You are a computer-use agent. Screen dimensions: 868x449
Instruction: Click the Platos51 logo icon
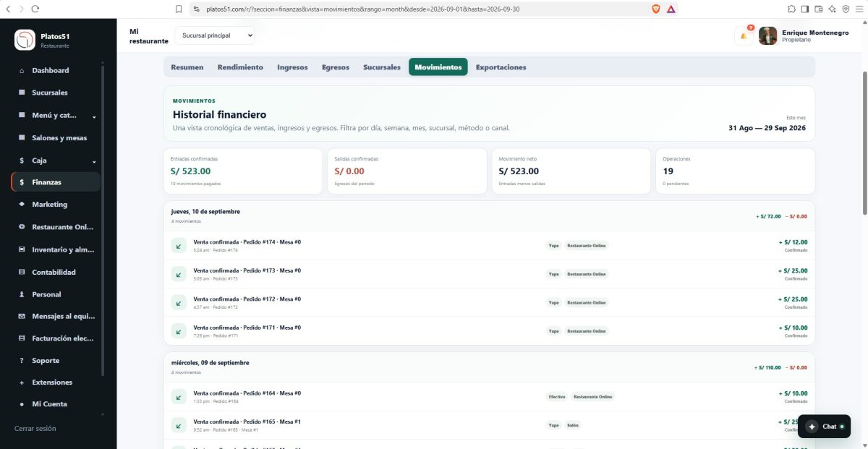pyautogui.click(x=25, y=40)
